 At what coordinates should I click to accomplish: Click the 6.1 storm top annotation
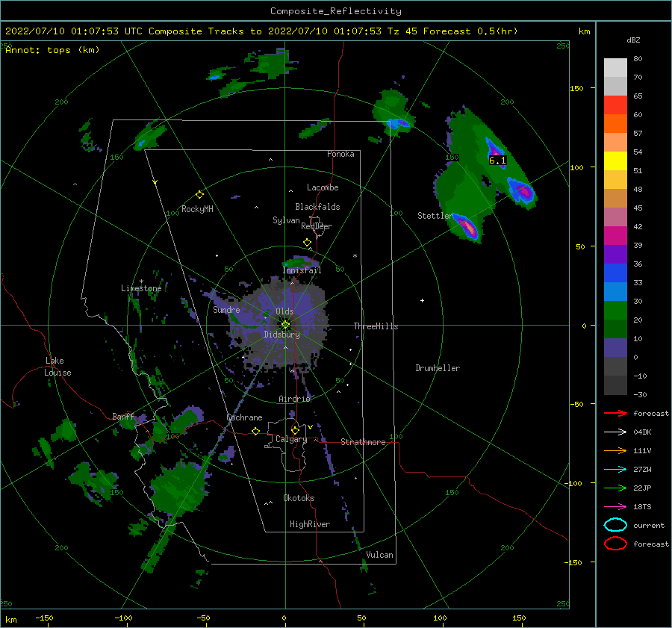(497, 161)
